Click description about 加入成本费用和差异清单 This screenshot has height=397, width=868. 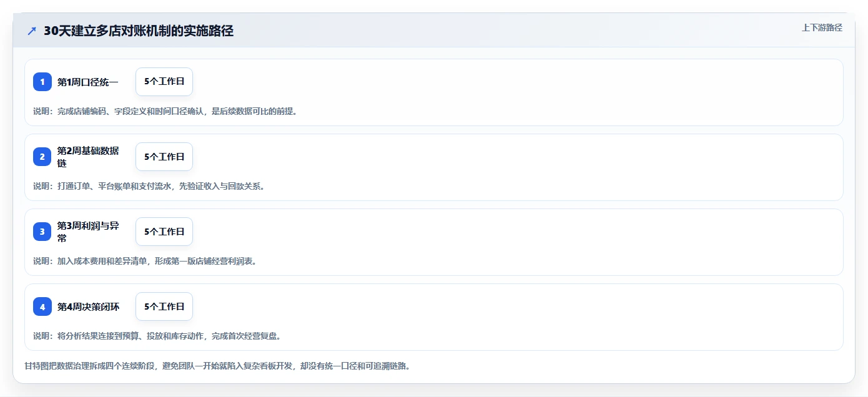click(x=147, y=261)
